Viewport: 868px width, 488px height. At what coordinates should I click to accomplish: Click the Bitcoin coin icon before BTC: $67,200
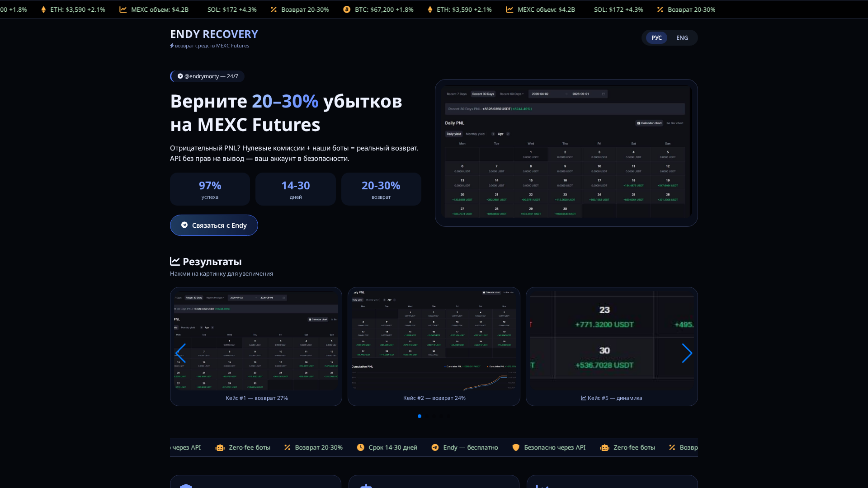pos(347,9)
